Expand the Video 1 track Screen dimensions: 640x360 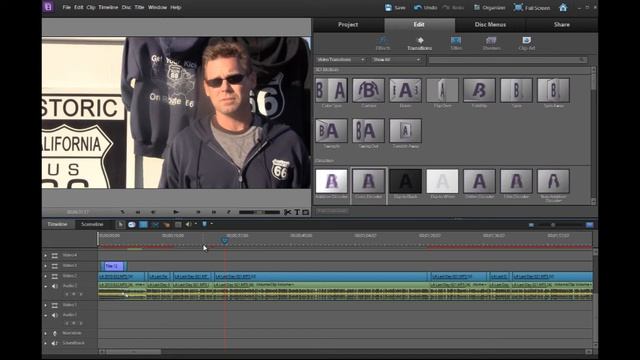click(x=46, y=305)
